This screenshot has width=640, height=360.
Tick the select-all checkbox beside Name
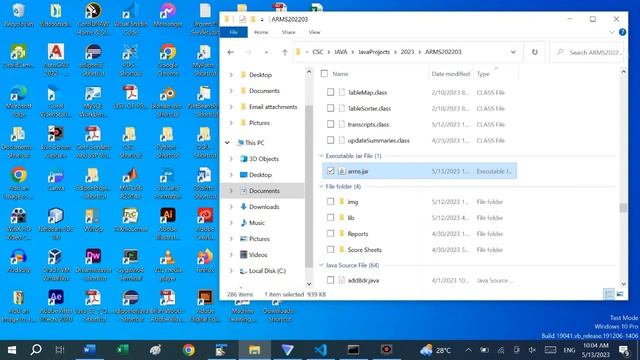point(324,74)
